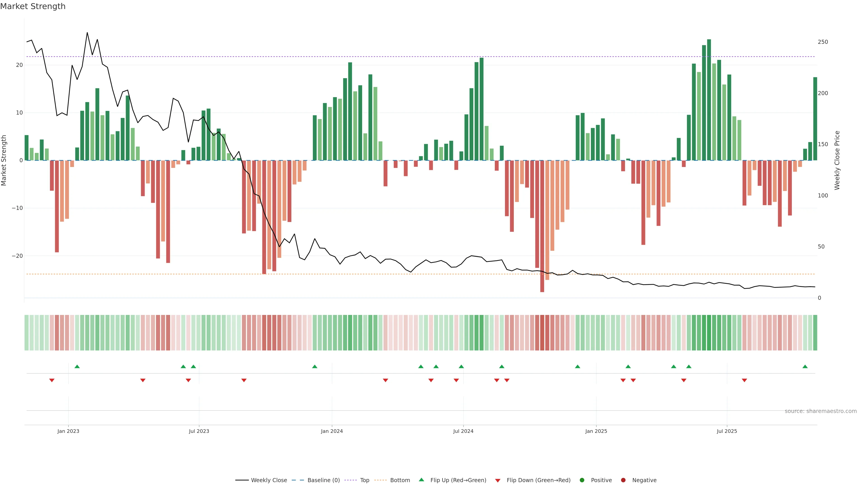The height and width of the screenshot is (488, 868).
Task: Click the Jul 2024 x-axis label
Action: tap(463, 431)
